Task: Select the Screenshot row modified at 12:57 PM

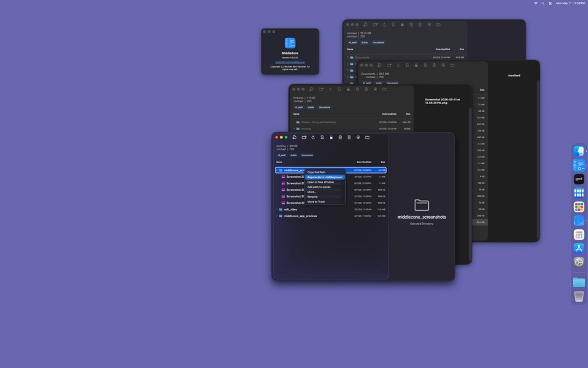Action: click(331, 177)
